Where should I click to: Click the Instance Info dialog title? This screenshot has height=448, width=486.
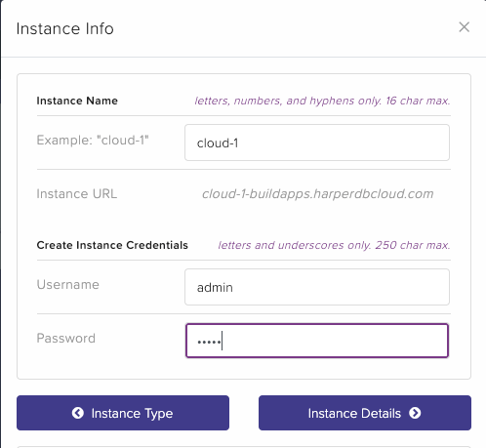point(65,28)
